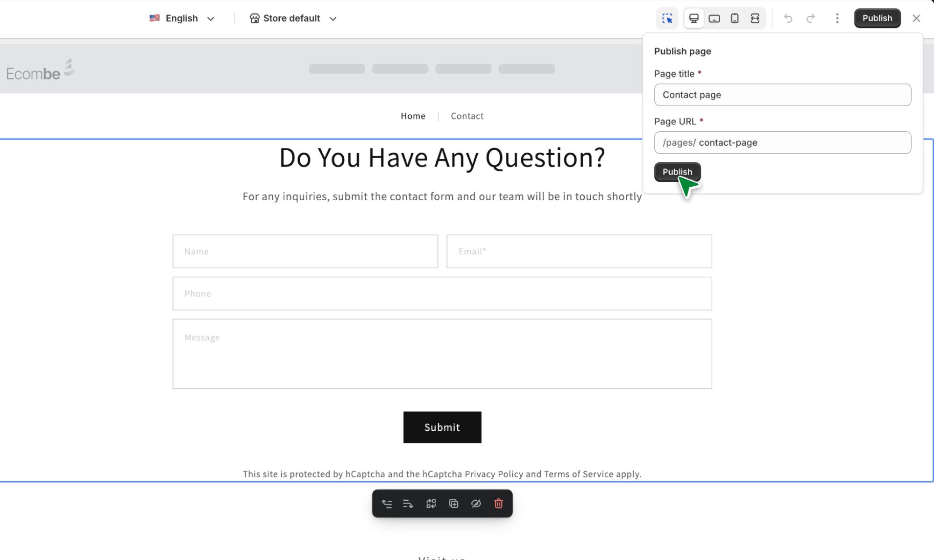This screenshot has width=934, height=560.
Task: Click the replace section icon
Action: click(431, 504)
